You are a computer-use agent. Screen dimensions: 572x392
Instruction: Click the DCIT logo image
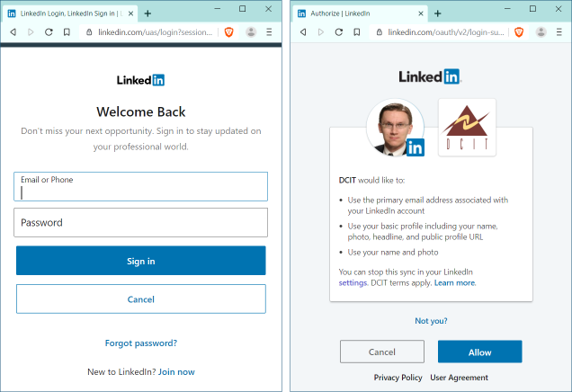pyautogui.click(x=467, y=127)
